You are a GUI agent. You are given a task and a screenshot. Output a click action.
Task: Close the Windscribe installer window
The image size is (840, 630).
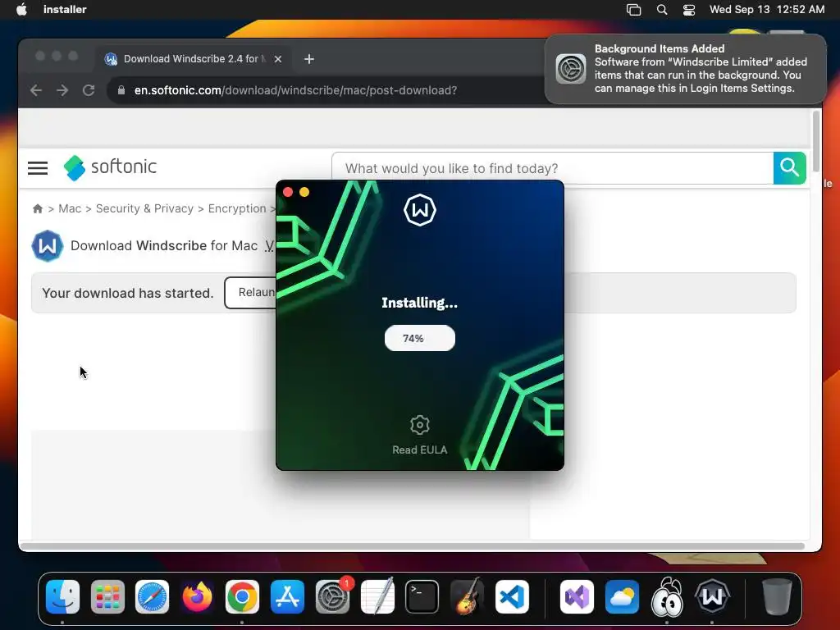click(x=288, y=192)
